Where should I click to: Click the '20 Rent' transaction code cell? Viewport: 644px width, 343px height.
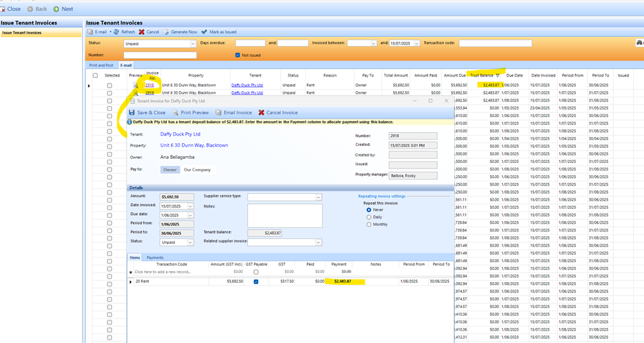[171, 281]
